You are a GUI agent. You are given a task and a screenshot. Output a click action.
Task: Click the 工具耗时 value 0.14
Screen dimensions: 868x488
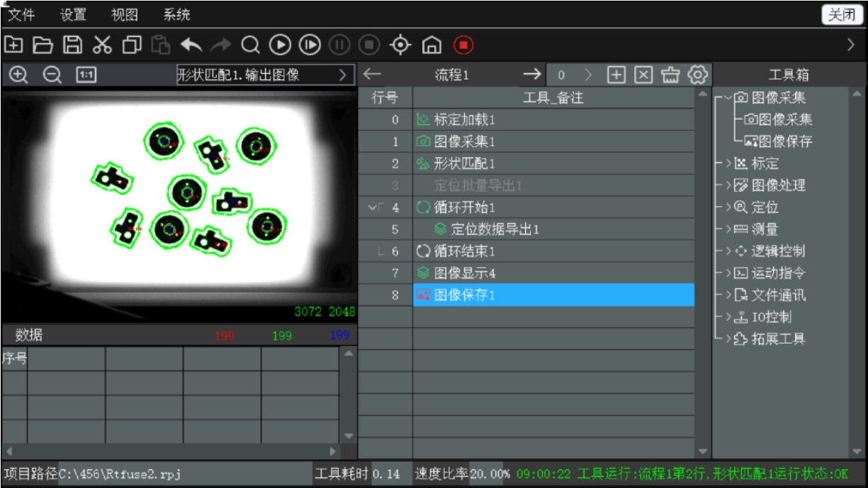point(387,474)
